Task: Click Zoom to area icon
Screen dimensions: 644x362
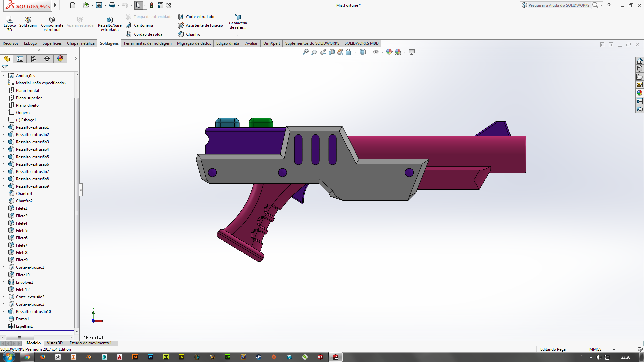Action: tap(314, 52)
